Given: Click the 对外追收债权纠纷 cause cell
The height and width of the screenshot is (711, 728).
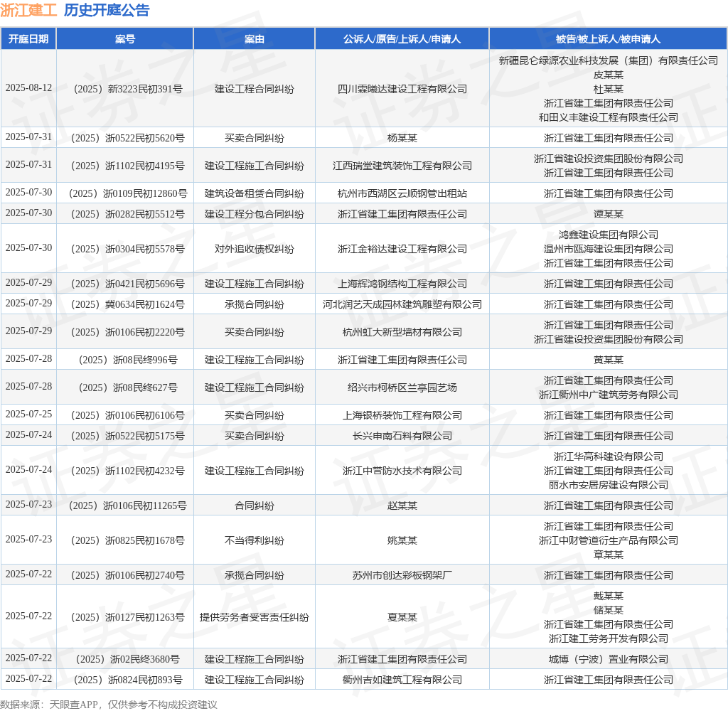Looking at the screenshot, I should click(255, 249).
